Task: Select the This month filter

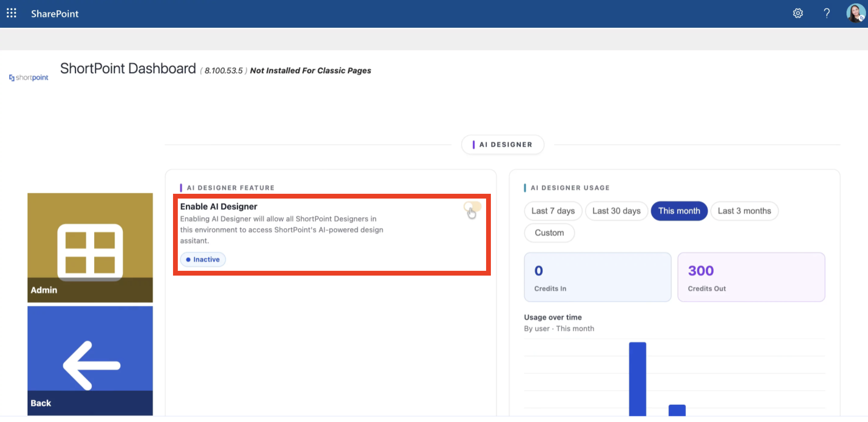Action: tap(679, 211)
